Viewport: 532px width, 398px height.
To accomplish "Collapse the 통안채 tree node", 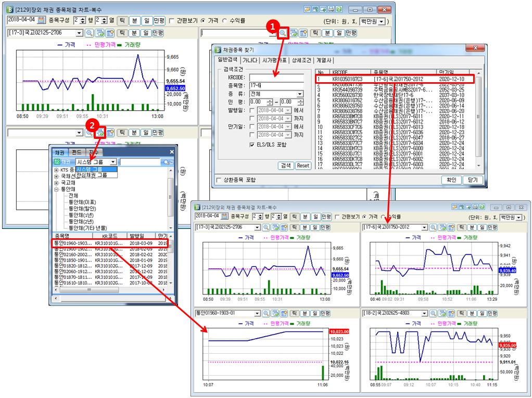I will pyautogui.click(x=56, y=189).
